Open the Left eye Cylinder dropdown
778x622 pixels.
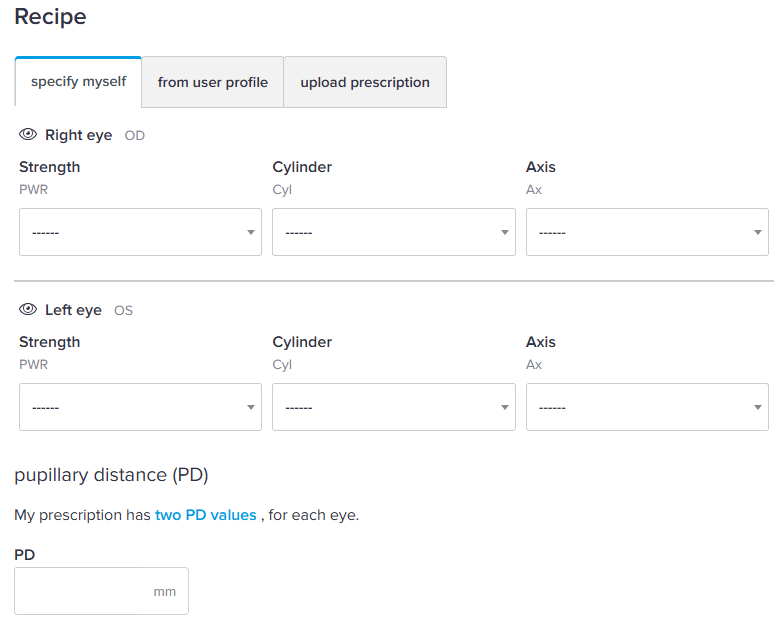click(x=393, y=407)
